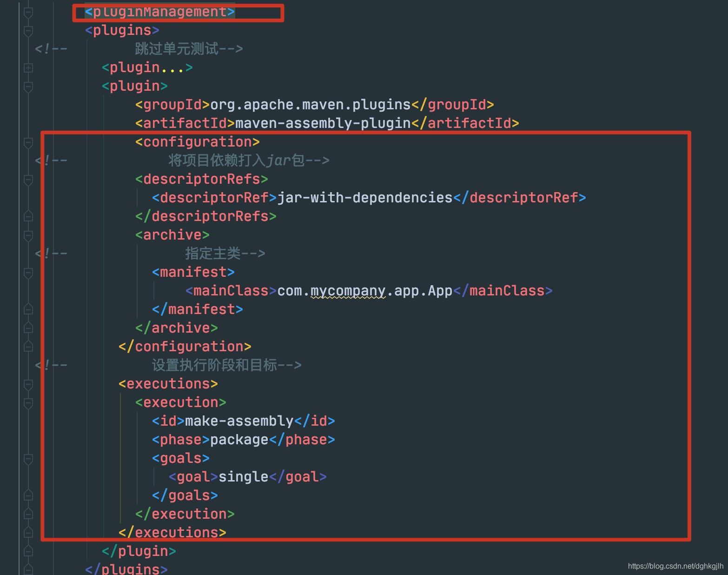Click fold marker at closing descriptorRefs tag

click(28, 216)
